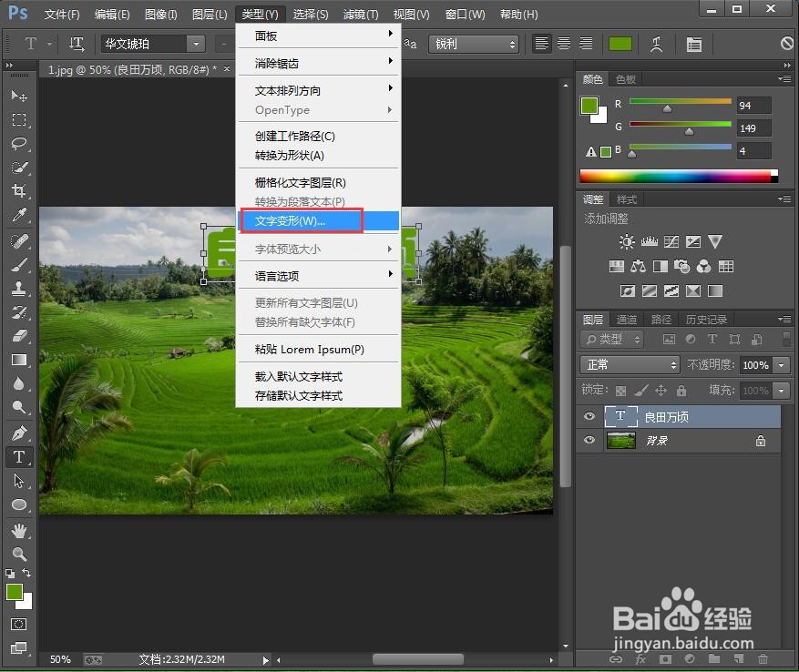Expand the 面板 submenu
The height and width of the screenshot is (672, 799).
[319, 36]
